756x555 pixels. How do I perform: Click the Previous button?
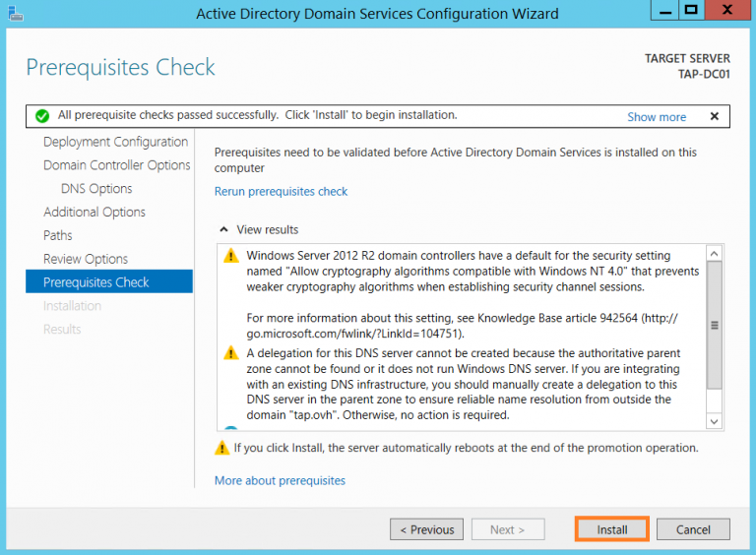click(426, 529)
